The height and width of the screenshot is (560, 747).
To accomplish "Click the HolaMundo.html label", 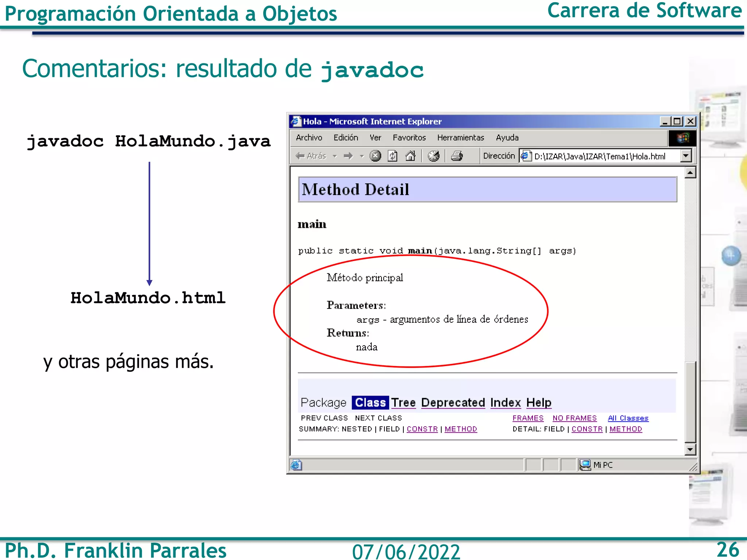I will pos(148,298).
